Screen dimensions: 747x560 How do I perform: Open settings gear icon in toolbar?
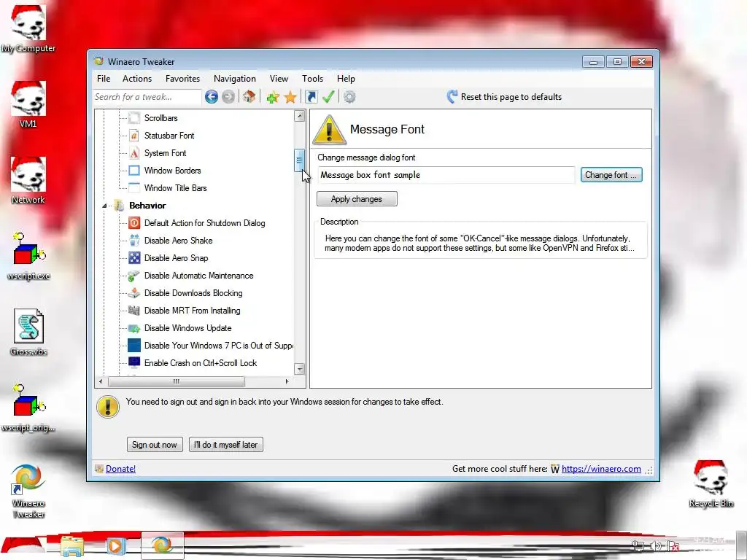pos(349,97)
